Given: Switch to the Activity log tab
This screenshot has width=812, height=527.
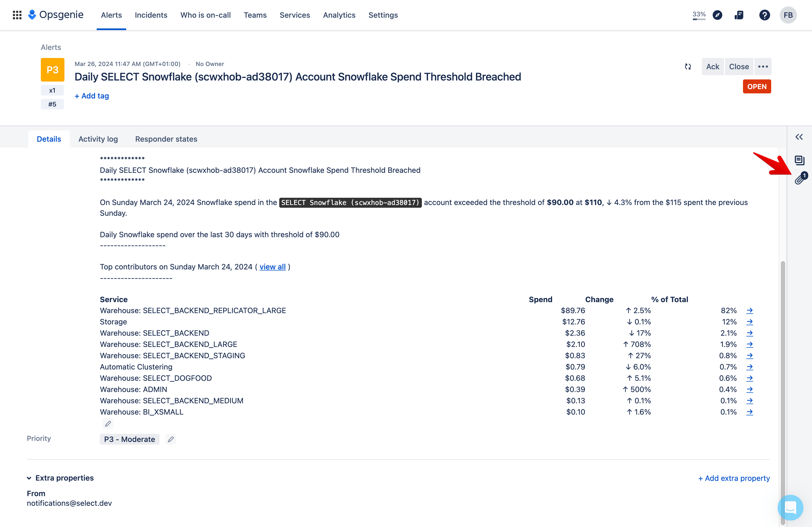Looking at the screenshot, I should pyautogui.click(x=98, y=139).
